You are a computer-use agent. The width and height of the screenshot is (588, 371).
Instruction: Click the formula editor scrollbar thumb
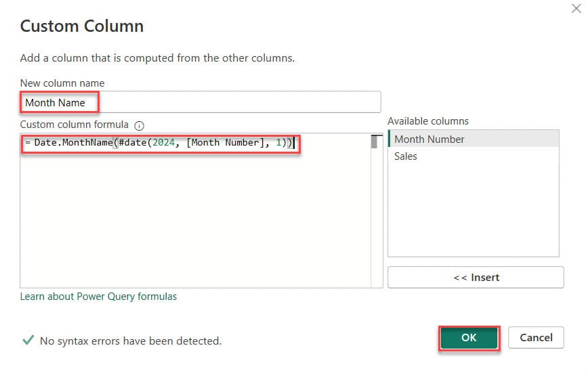coord(374,141)
